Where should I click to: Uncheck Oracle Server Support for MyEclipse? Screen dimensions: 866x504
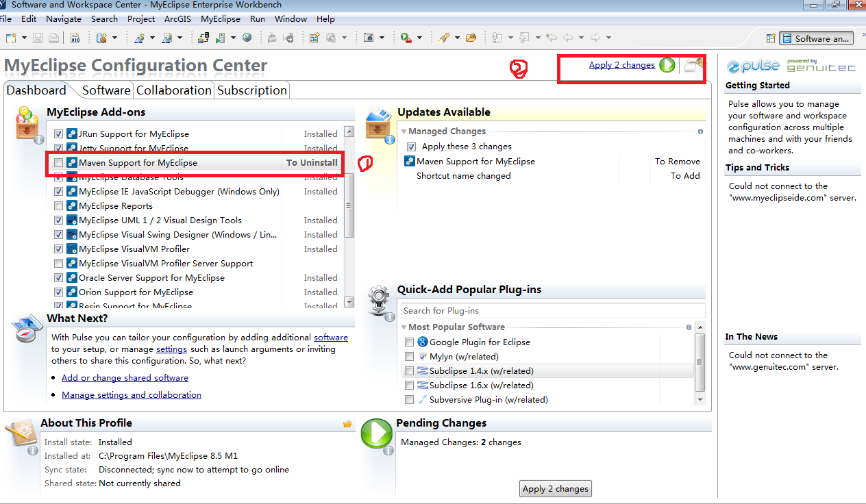tap(58, 278)
